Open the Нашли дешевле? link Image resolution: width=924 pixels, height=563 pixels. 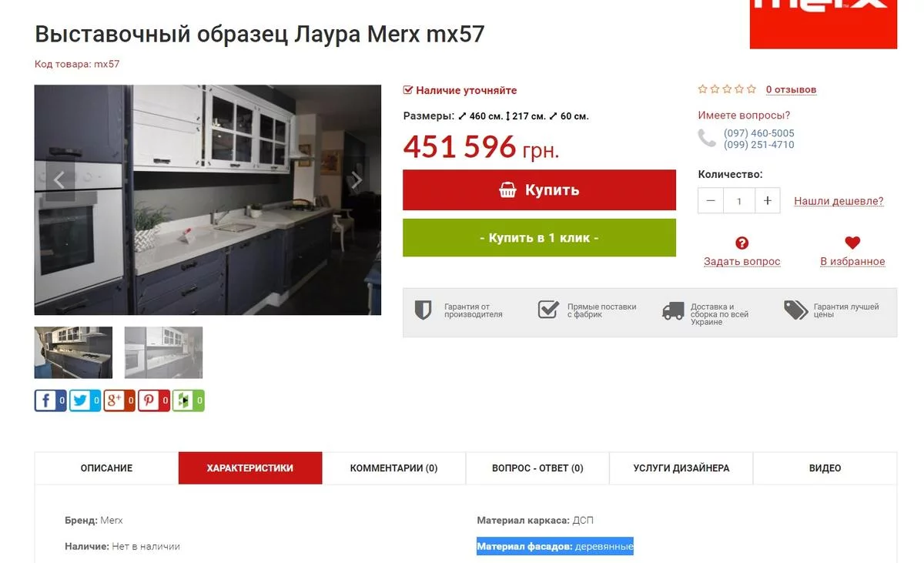(x=839, y=201)
